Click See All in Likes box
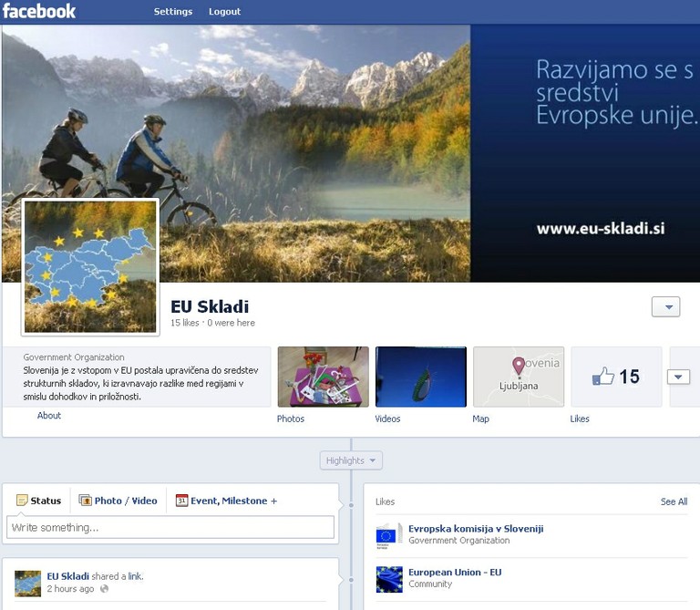This screenshot has height=610, width=700. click(674, 501)
